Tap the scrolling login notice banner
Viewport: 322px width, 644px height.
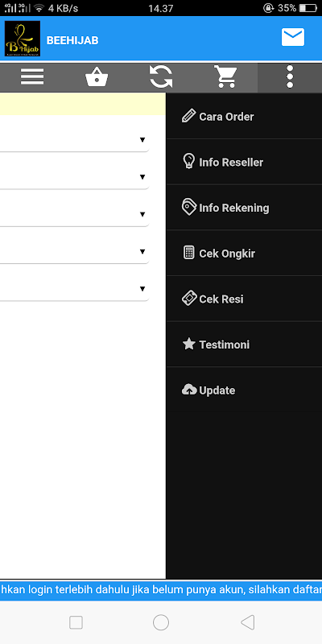tap(161, 590)
